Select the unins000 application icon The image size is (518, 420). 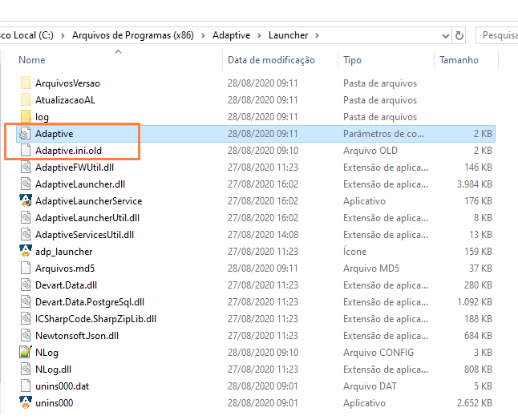click(x=26, y=403)
